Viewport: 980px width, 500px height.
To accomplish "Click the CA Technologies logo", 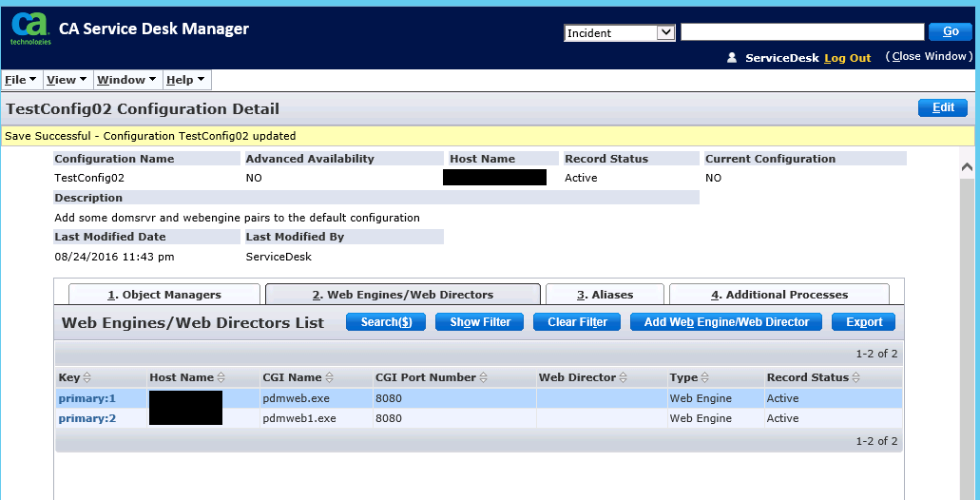I will (x=31, y=29).
